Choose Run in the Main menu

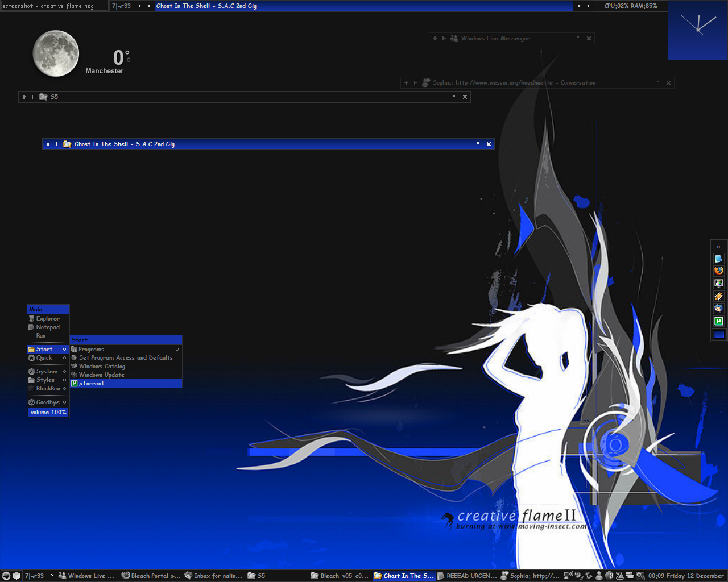(48, 335)
